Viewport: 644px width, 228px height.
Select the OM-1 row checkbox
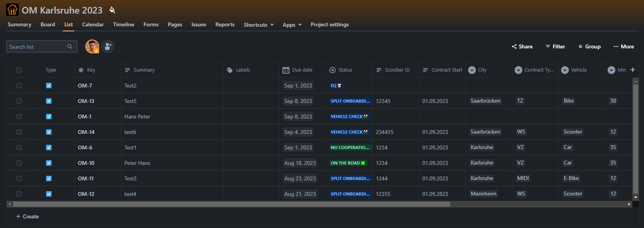point(19,117)
